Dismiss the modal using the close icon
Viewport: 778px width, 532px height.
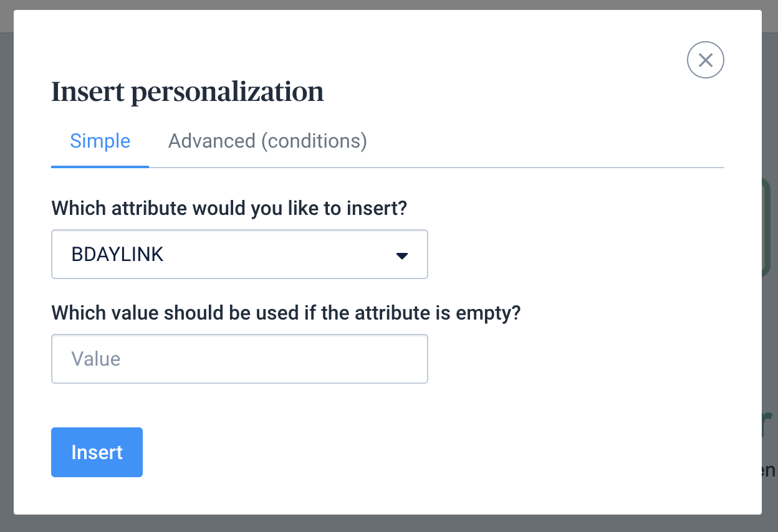(x=705, y=60)
